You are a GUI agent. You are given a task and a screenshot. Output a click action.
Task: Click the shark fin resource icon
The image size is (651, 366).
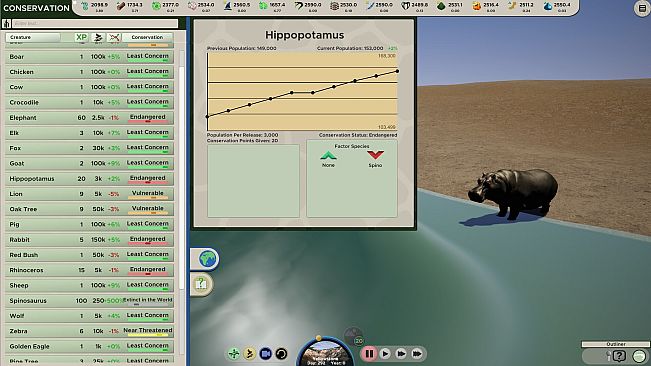pos(228,6)
